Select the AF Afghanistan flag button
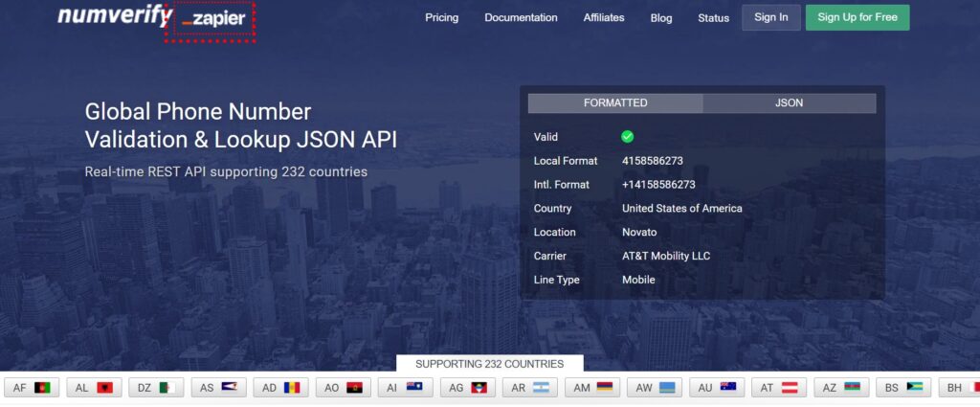Image resolution: width=980 pixels, height=407 pixels. click(32, 388)
